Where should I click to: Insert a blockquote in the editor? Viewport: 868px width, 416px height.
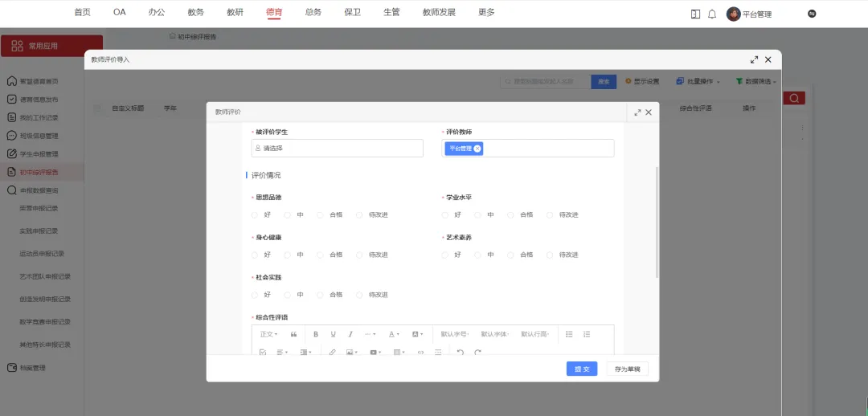point(293,334)
